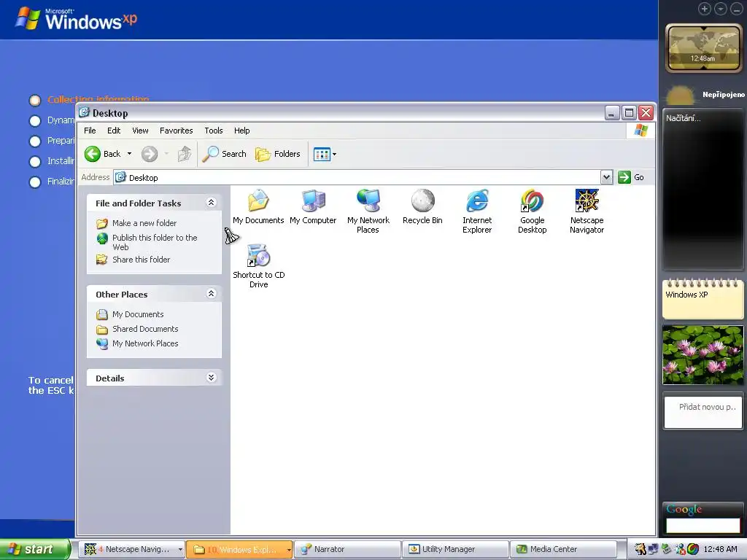Select the Dynamic update radio step
Viewport: 747px width, 560px height.
pyautogui.click(x=35, y=120)
